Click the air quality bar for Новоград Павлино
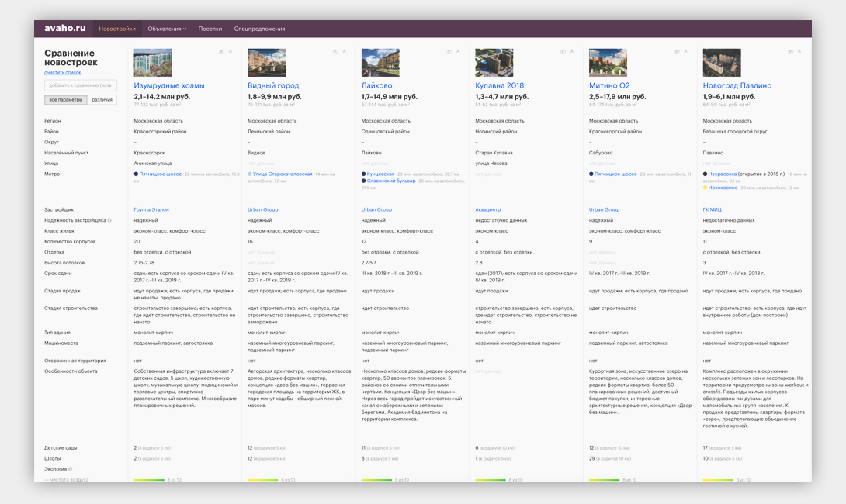The image size is (846, 504). (x=718, y=480)
